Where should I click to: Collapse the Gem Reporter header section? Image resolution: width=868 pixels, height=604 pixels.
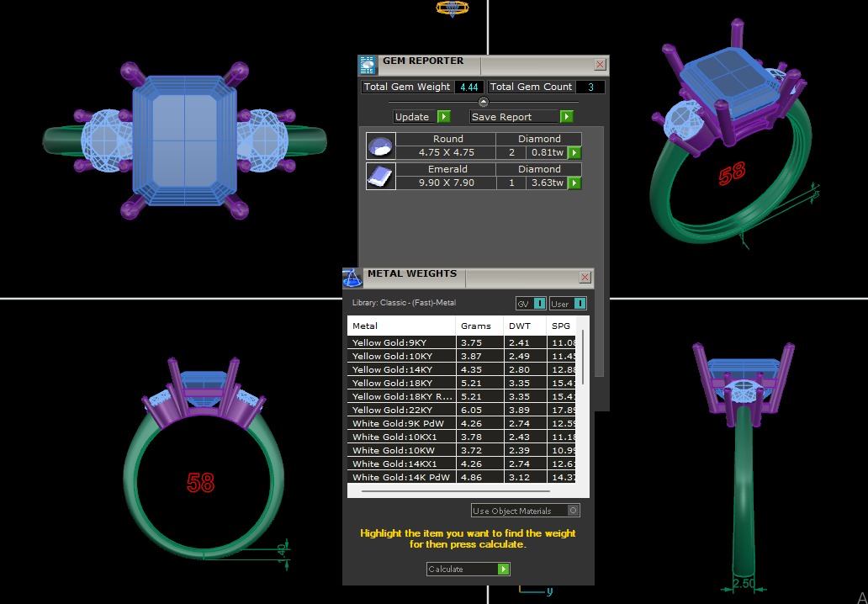point(483,102)
